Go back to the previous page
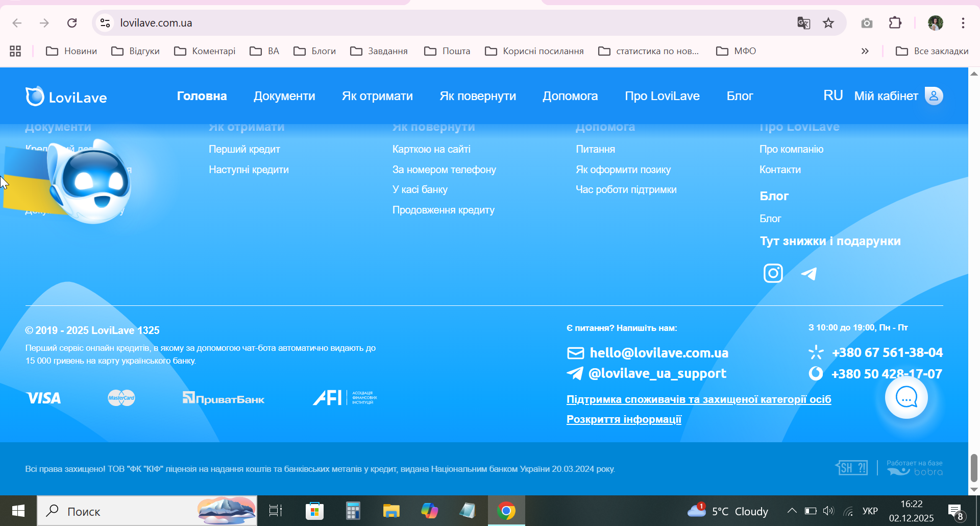Viewport: 980px width, 526px height. pyautogui.click(x=17, y=23)
